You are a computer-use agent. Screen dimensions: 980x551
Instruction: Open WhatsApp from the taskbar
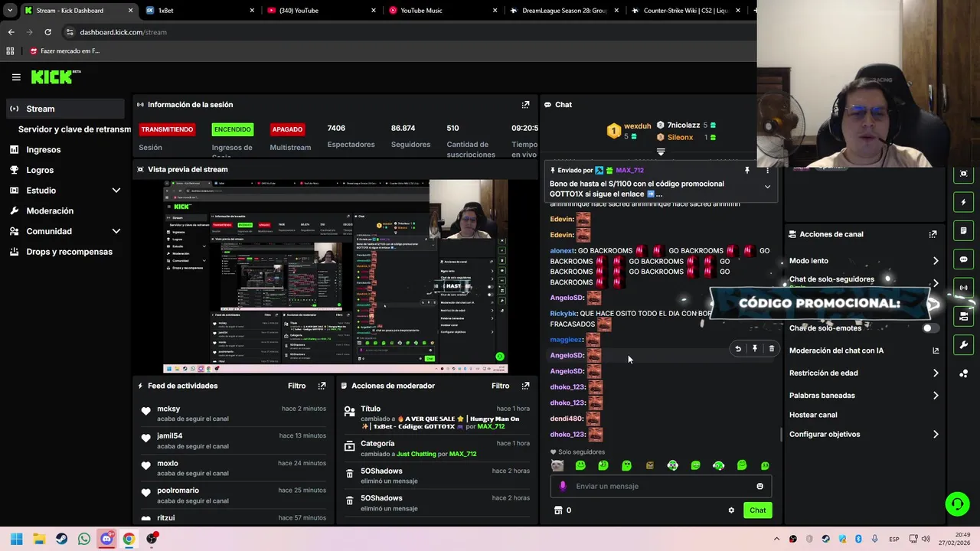[83, 539]
